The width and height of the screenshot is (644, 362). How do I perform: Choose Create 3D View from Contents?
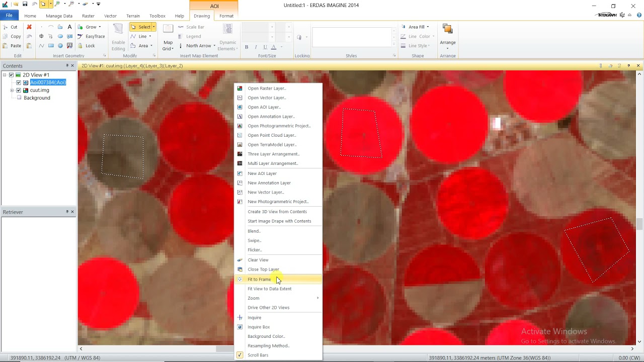pyautogui.click(x=278, y=212)
